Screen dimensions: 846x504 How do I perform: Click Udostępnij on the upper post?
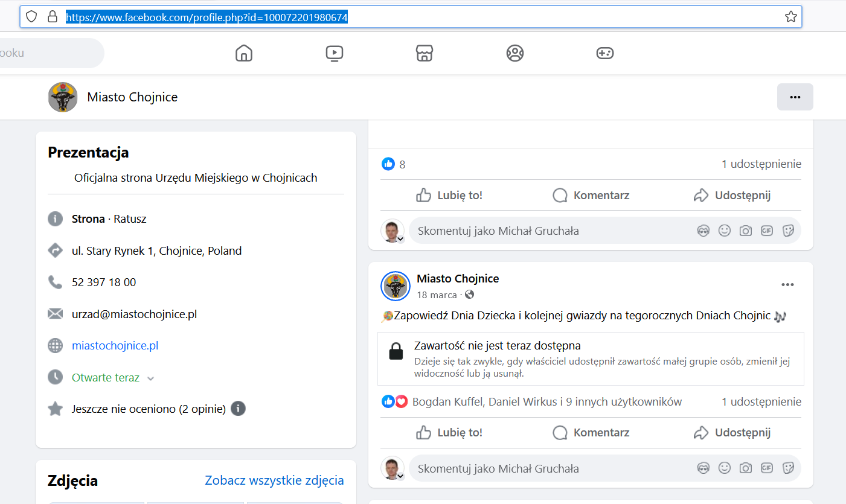click(x=732, y=195)
